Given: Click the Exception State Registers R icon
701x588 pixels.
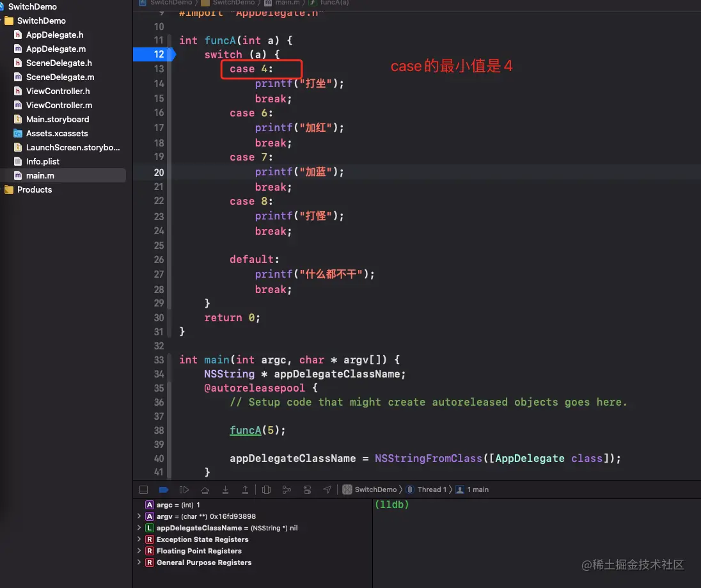Looking at the screenshot, I should [150, 540].
